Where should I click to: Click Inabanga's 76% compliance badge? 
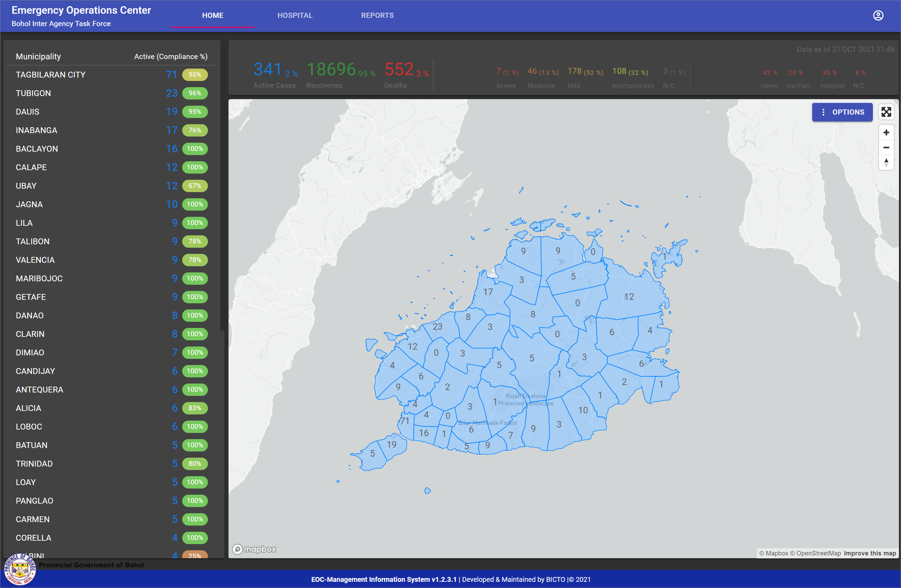click(x=195, y=130)
